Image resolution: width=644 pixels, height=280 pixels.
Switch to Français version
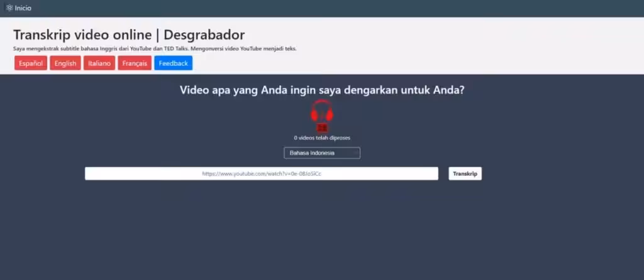135,63
